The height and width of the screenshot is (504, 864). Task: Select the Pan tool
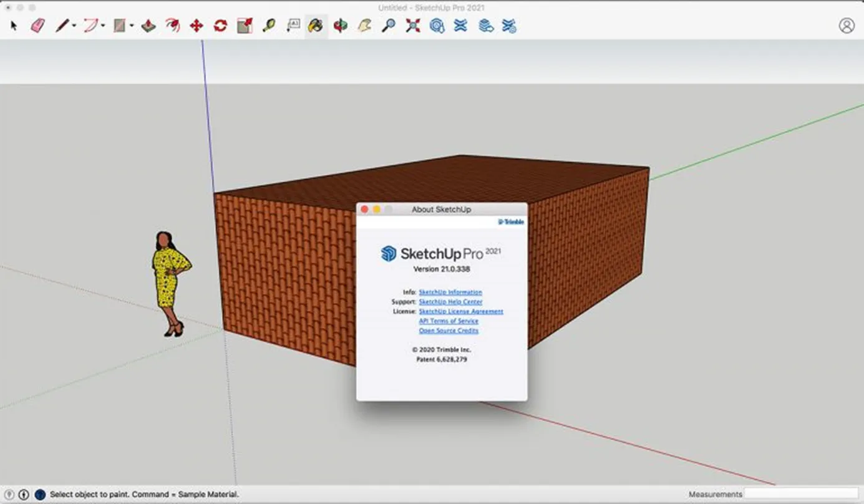click(x=364, y=26)
